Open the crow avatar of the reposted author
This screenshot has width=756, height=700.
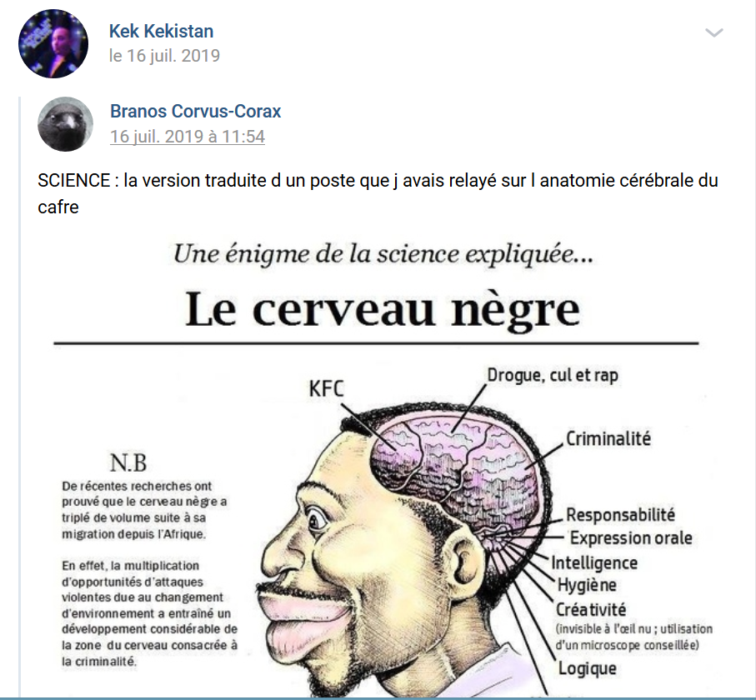coord(65,124)
